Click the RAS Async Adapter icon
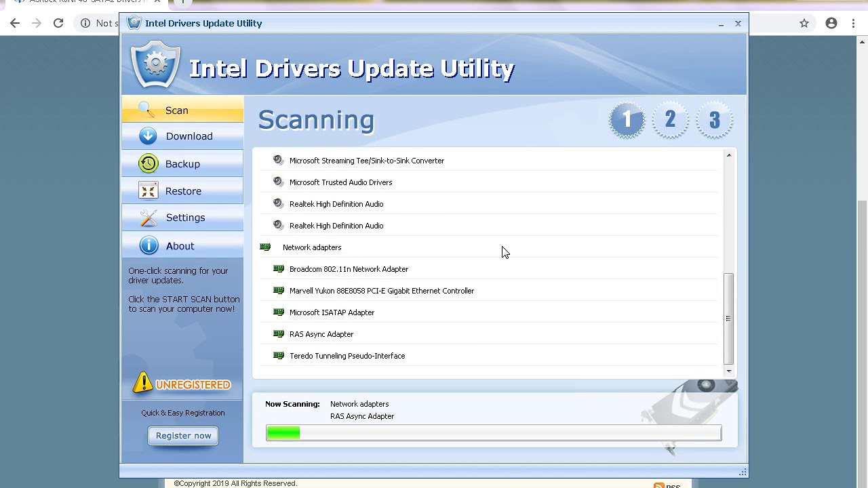The image size is (868, 488). pyautogui.click(x=278, y=333)
